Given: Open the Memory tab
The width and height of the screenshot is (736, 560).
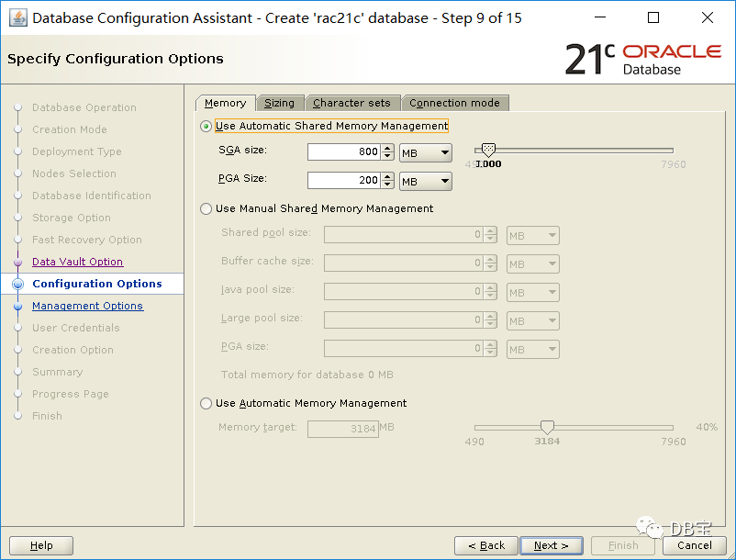Looking at the screenshot, I should pyautogui.click(x=226, y=103).
